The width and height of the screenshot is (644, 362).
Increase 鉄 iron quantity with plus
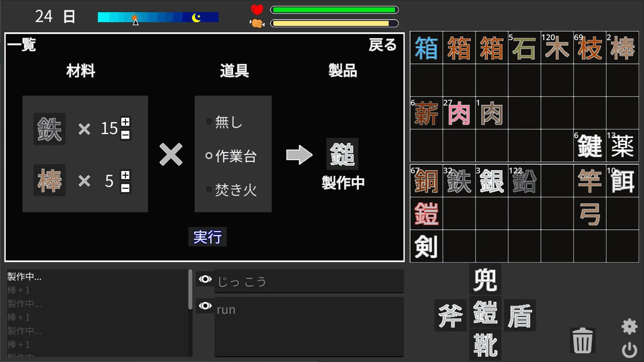point(125,122)
